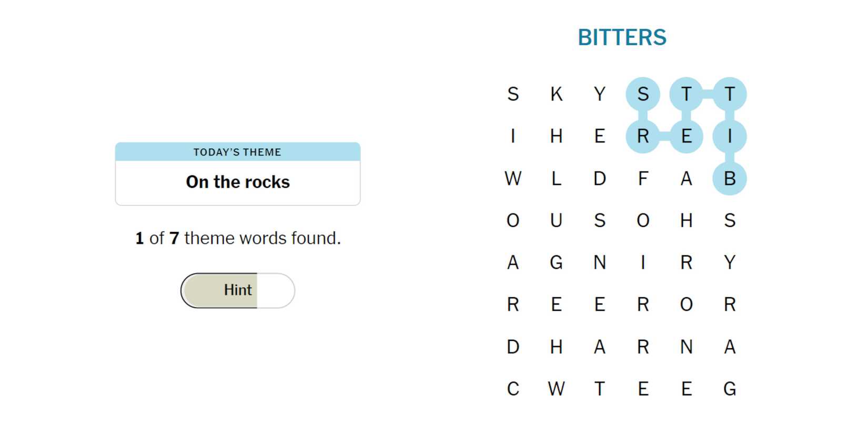Pick the G between A and N
This screenshot has height=434, width=868.
pos(556,262)
